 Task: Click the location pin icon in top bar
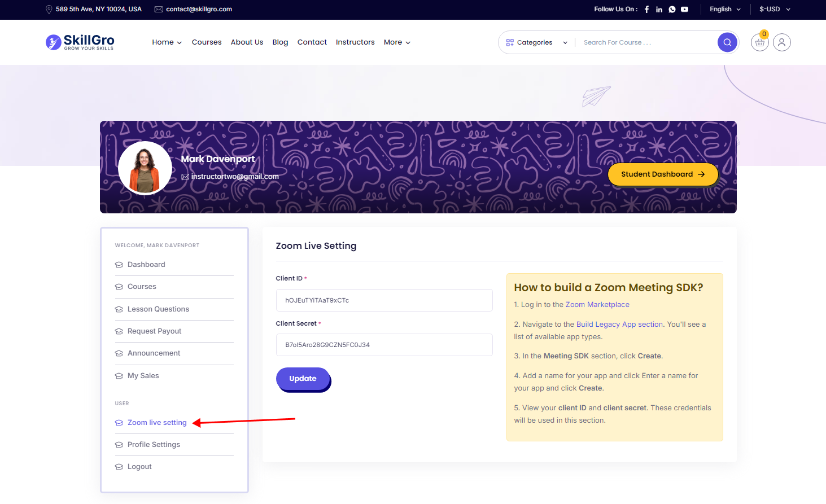pyautogui.click(x=49, y=9)
